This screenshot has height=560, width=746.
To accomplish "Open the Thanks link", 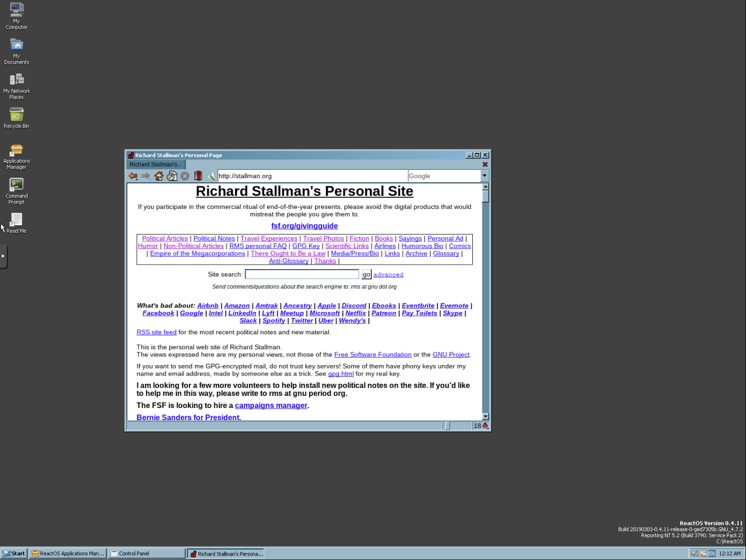I will tap(325, 261).
